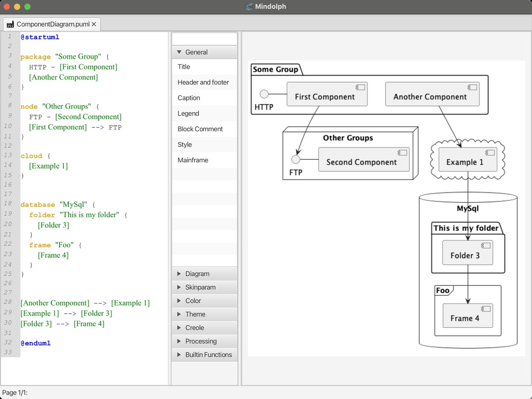Click the snippet search field

click(205, 39)
